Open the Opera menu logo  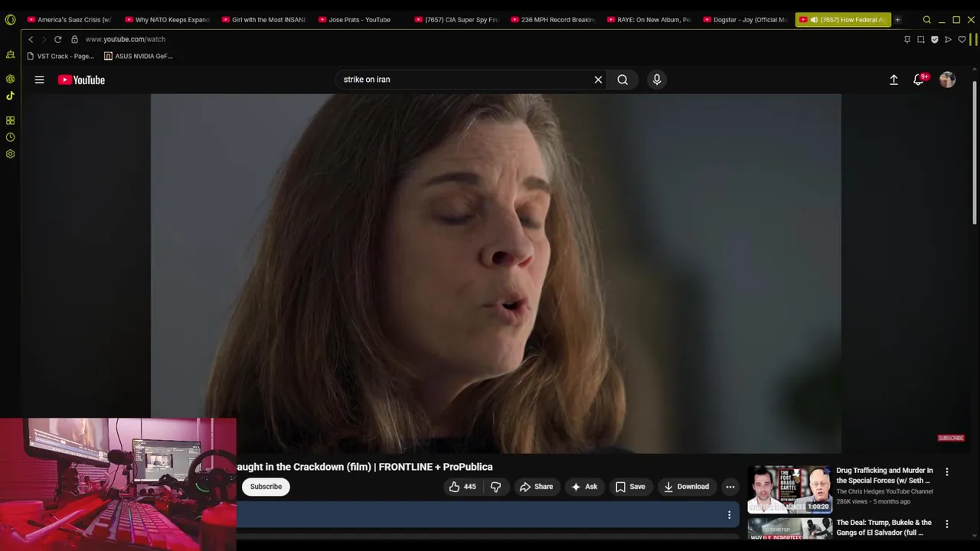click(x=10, y=20)
